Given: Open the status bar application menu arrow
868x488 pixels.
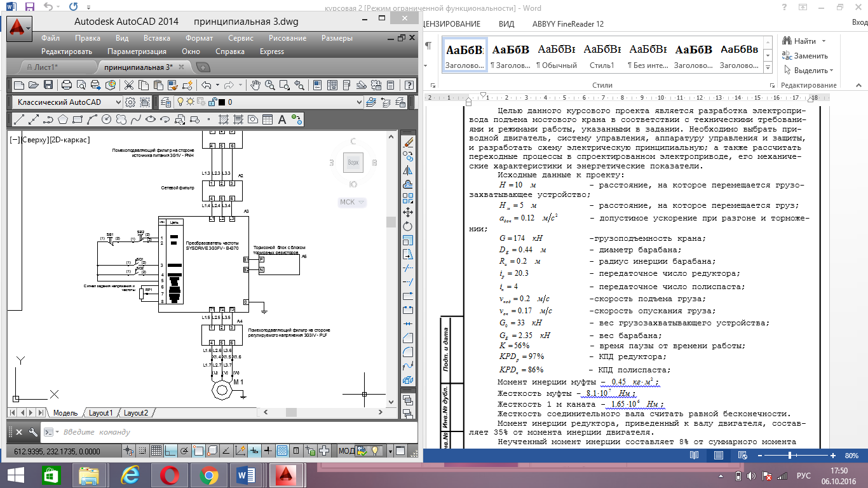Looking at the screenshot, I should [390, 451].
